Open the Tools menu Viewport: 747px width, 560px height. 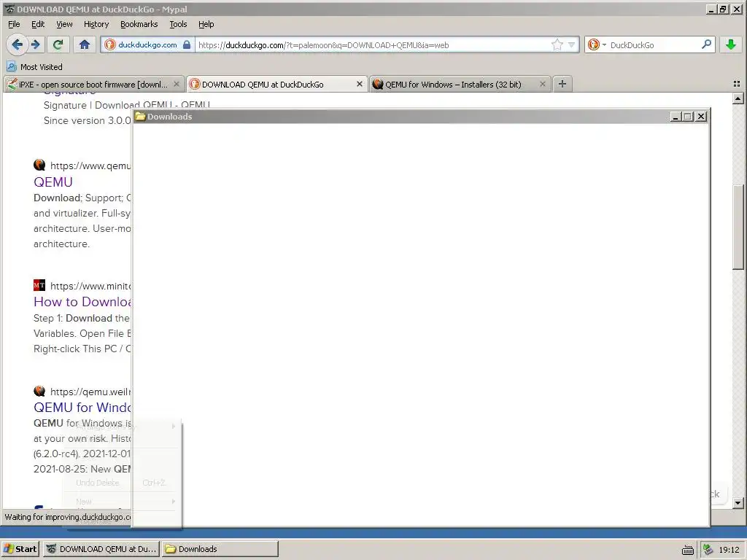pos(178,24)
